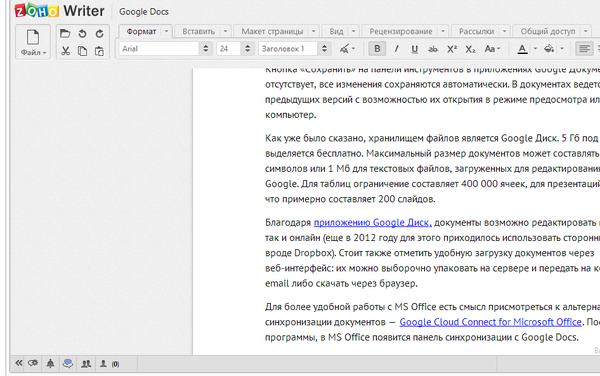Paste from clipboard icon
Viewport: 600px width, 376px height.
click(99, 51)
